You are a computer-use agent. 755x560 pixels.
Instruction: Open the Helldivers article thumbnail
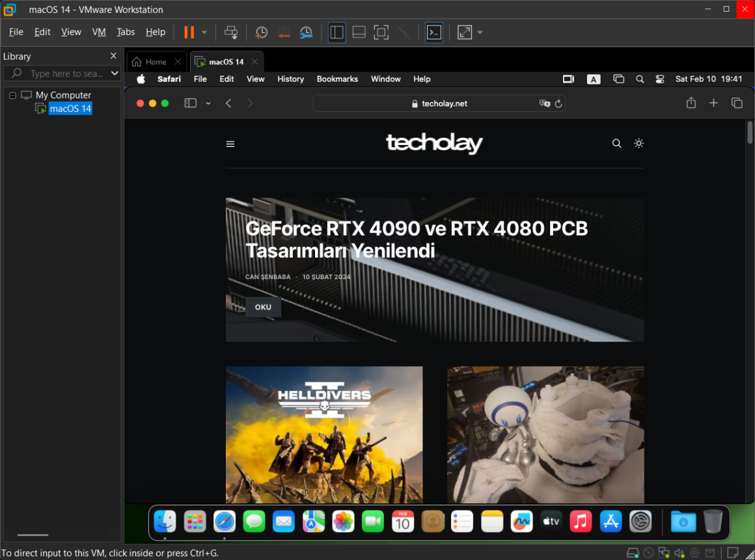tap(324, 434)
